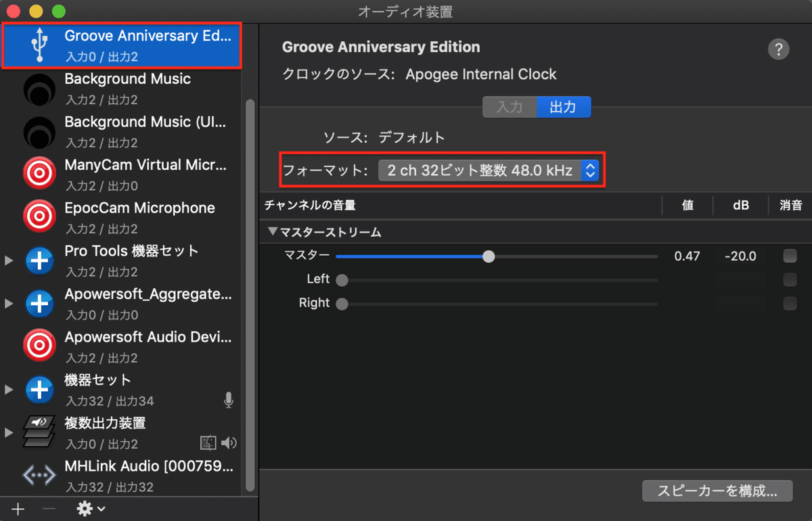Viewport: 812px width, 521px height.
Task: Click the 複数出力装置 stacked speaker icon
Action: (x=39, y=432)
